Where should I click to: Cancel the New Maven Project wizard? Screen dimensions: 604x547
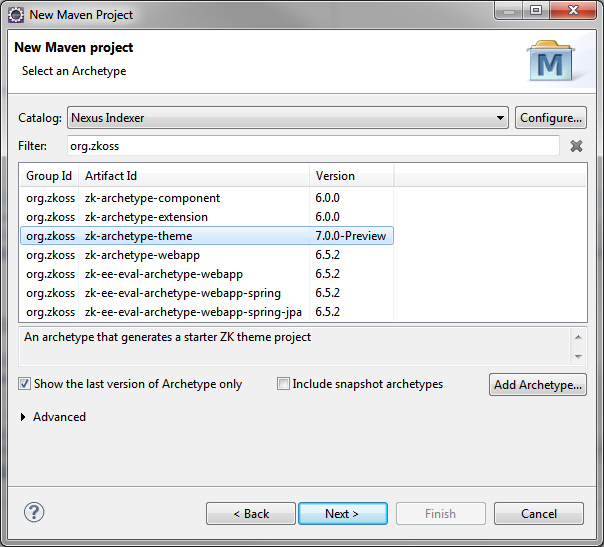539,513
